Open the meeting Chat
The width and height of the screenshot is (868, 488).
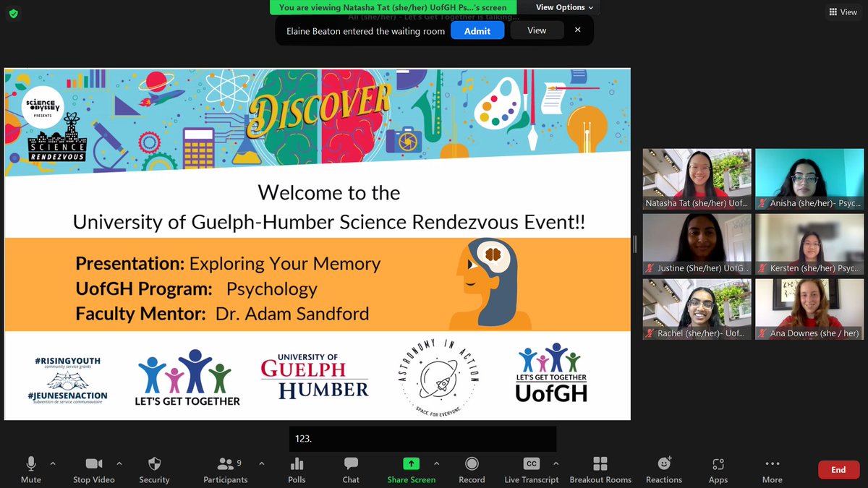[x=351, y=469]
